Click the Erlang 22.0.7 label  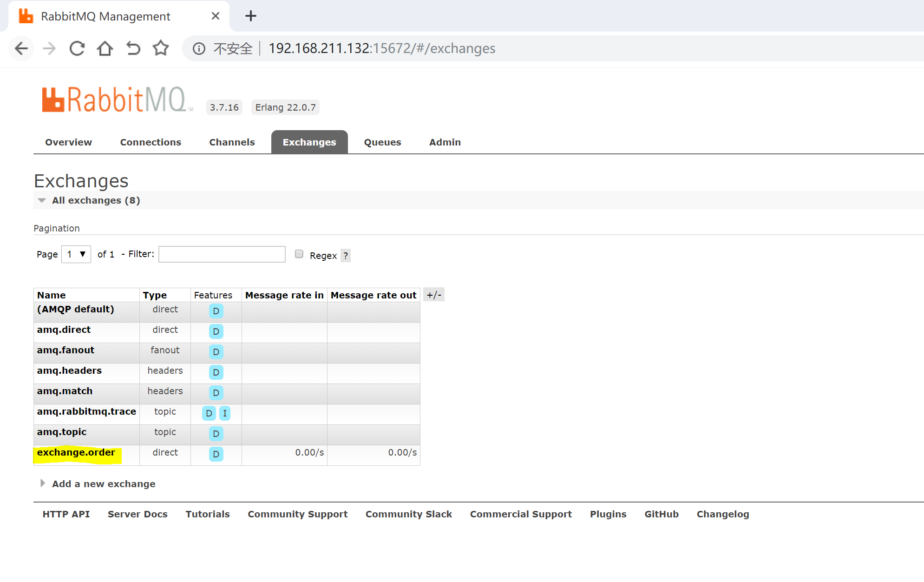pos(285,107)
